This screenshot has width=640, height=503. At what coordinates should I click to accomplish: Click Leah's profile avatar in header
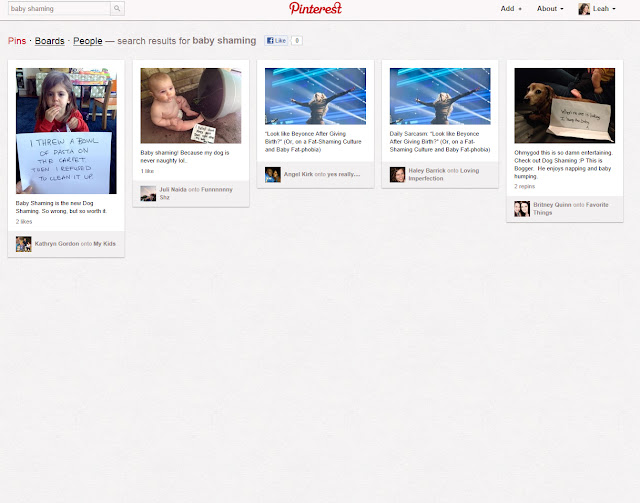click(584, 9)
